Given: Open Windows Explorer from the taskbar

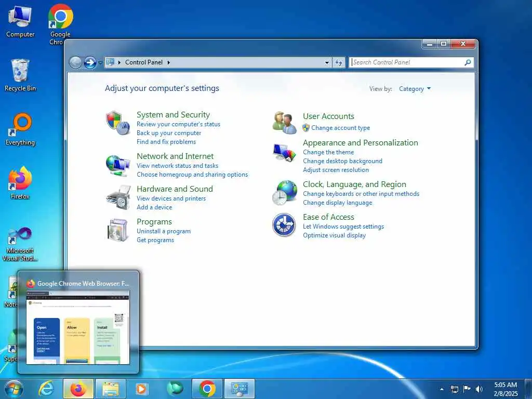Looking at the screenshot, I should (x=111, y=389).
